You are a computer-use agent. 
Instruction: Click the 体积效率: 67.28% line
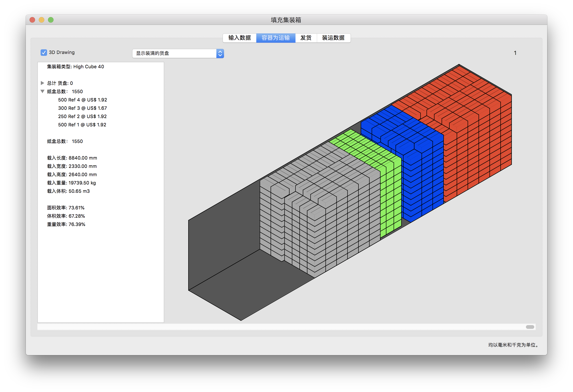(66, 216)
